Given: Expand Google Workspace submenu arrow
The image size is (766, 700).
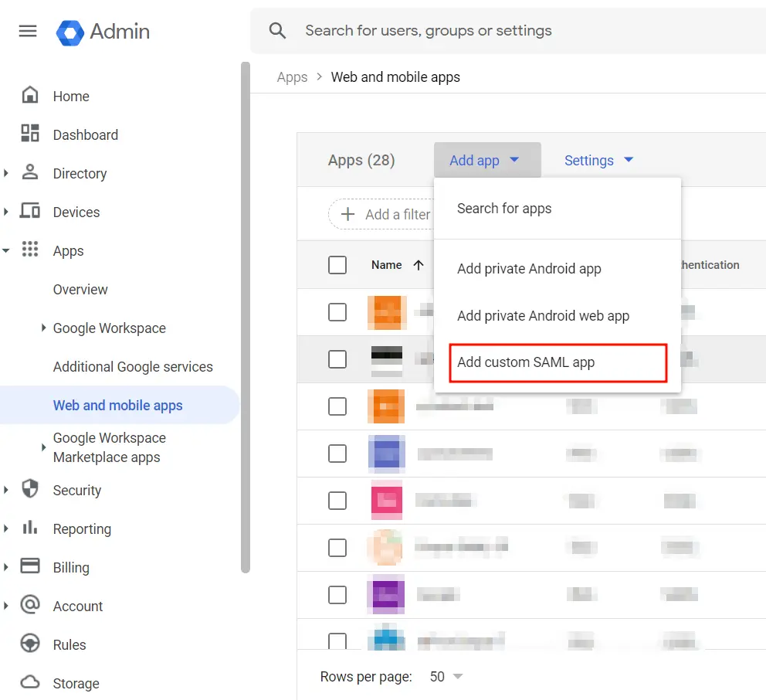Looking at the screenshot, I should pyautogui.click(x=43, y=328).
